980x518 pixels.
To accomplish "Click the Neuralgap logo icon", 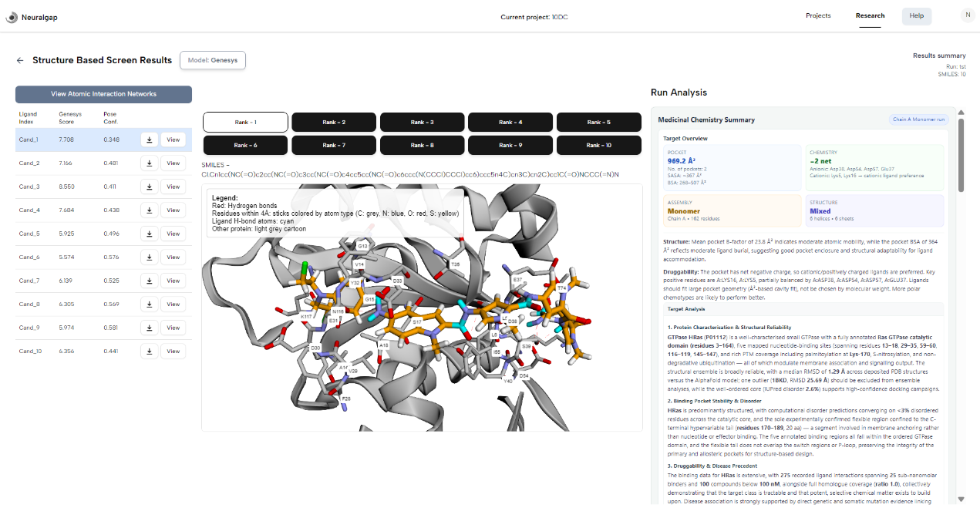I will [x=12, y=16].
